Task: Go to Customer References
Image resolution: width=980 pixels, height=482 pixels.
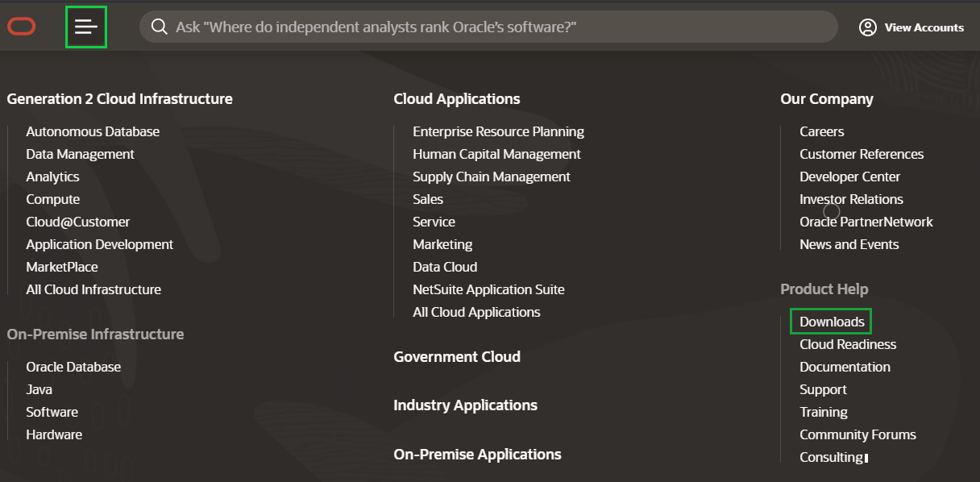Action: [x=862, y=154]
